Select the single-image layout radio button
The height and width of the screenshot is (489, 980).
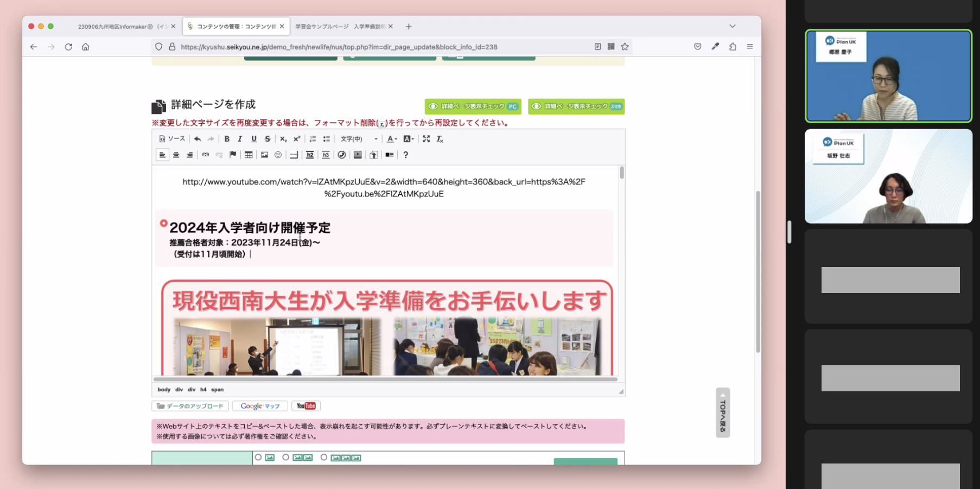[x=258, y=458]
